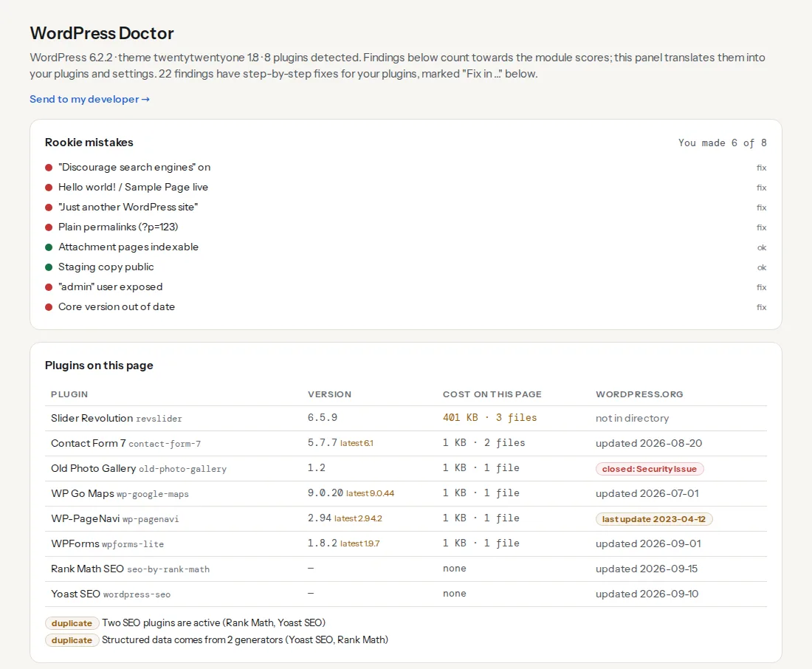This screenshot has height=669, width=812.
Task: Select Staging copy public text
Action: click(106, 267)
